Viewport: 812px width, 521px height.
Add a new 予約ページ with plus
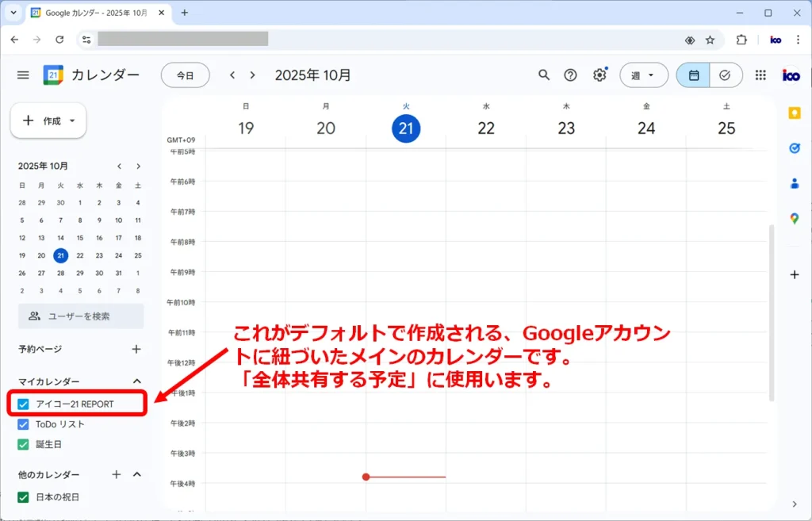point(136,349)
